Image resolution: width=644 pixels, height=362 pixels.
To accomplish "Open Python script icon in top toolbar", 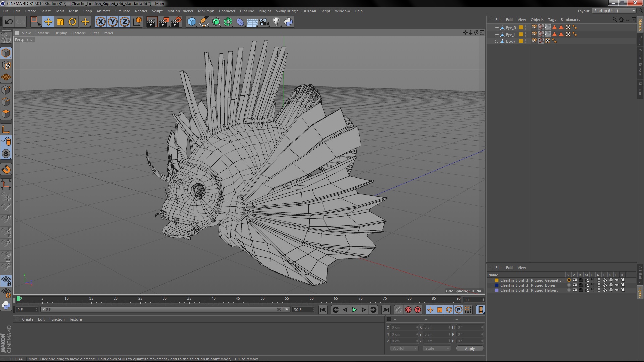I will tap(288, 22).
